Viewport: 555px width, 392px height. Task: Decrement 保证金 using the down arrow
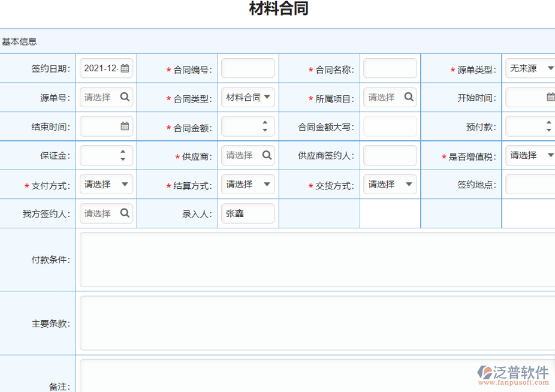tap(123, 159)
